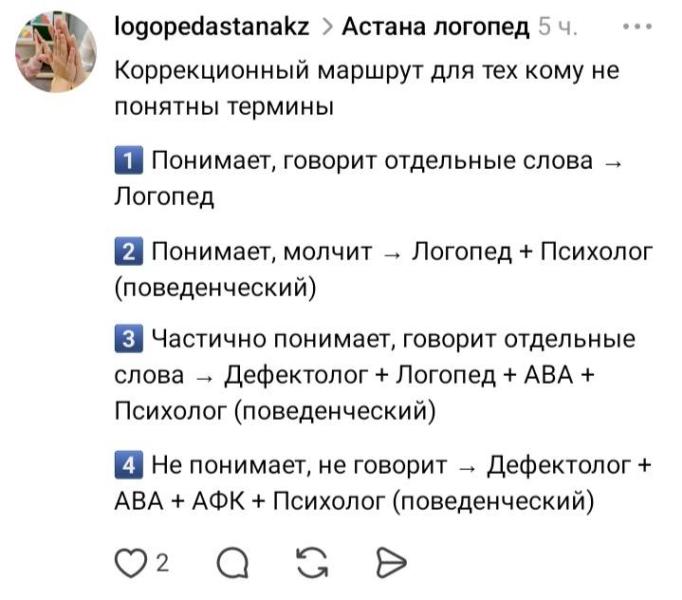
Task: Click the blue number 1 emoji
Action: [x=130, y=162]
